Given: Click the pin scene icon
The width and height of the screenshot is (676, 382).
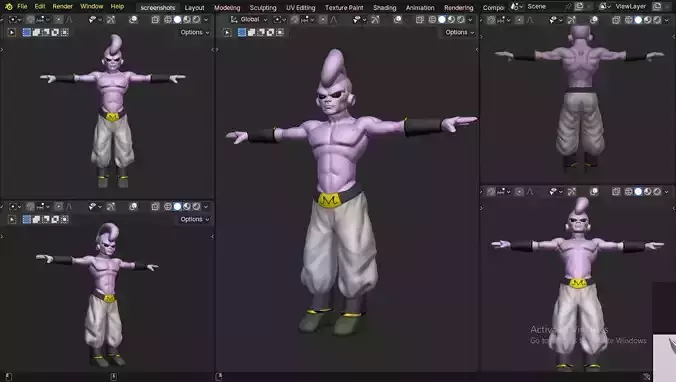Looking at the screenshot, I should (x=568, y=6).
